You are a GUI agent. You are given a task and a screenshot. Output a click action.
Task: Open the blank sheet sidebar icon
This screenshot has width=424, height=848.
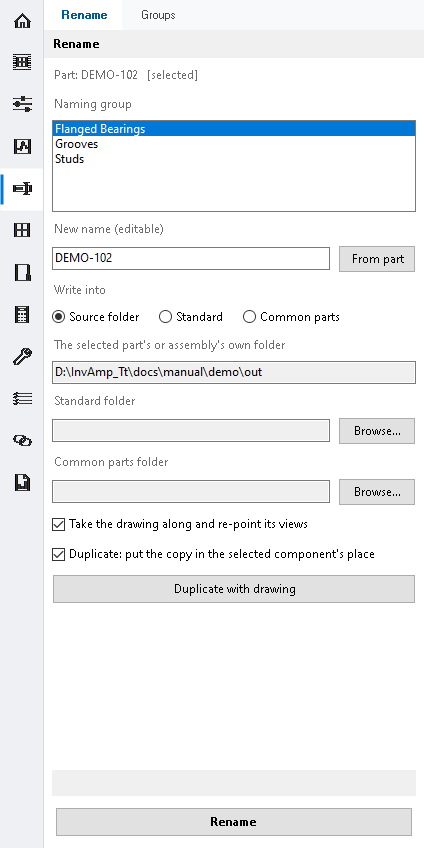coord(22,273)
